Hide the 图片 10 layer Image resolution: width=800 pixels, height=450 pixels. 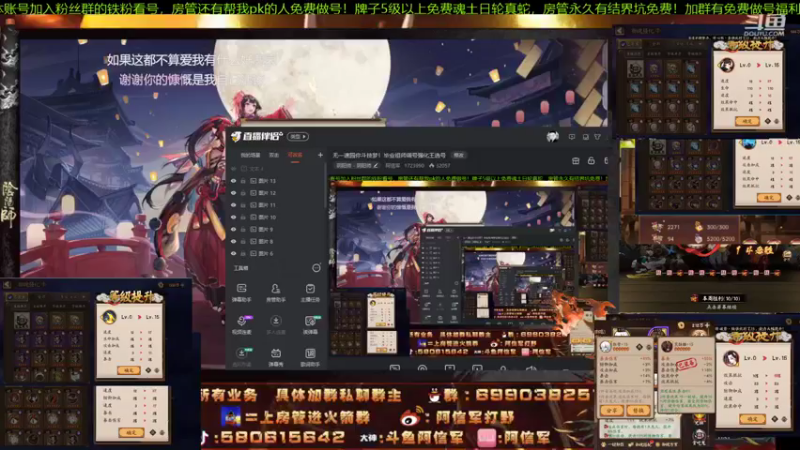point(234,217)
